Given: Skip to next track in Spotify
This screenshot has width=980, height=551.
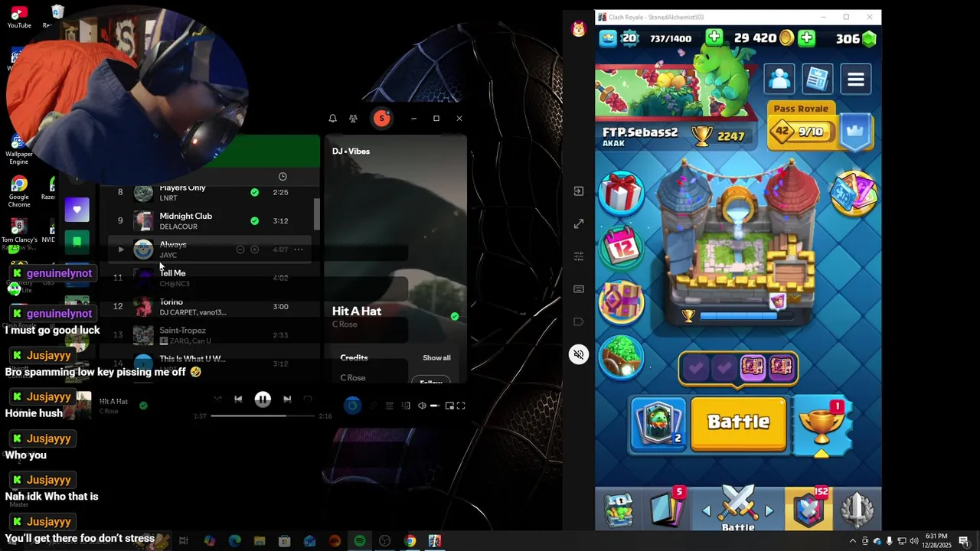Looking at the screenshot, I should (x=287, y=399).
